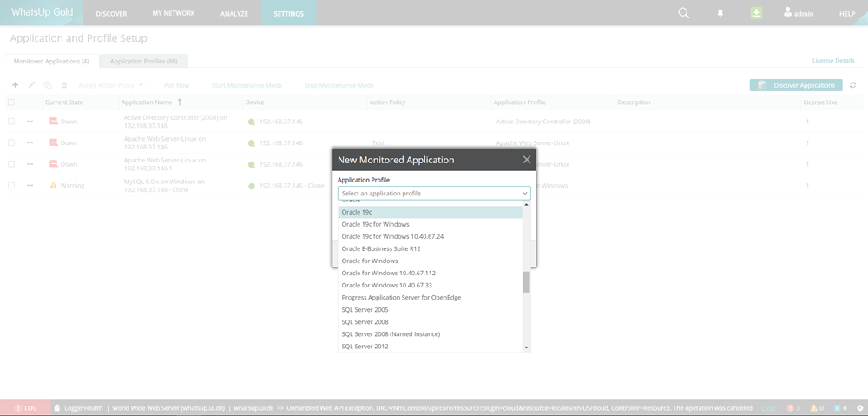Click Stop Maintenance Mode
The width and height of the screenshot is (868, 416).
[x=339, y=85]
